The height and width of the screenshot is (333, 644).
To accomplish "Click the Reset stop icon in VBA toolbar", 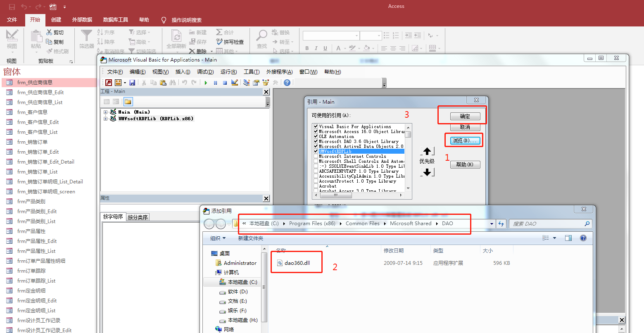I will (225, 83).
